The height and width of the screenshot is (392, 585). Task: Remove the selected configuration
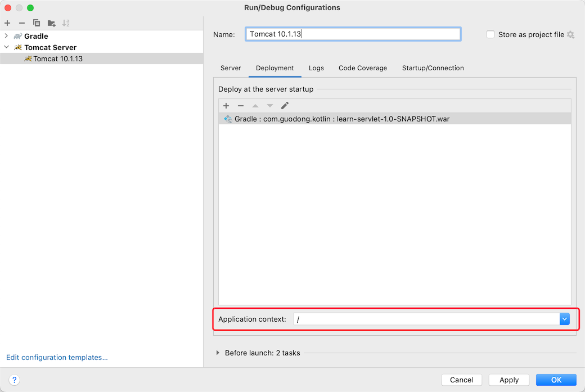click(x=21, y=23)
